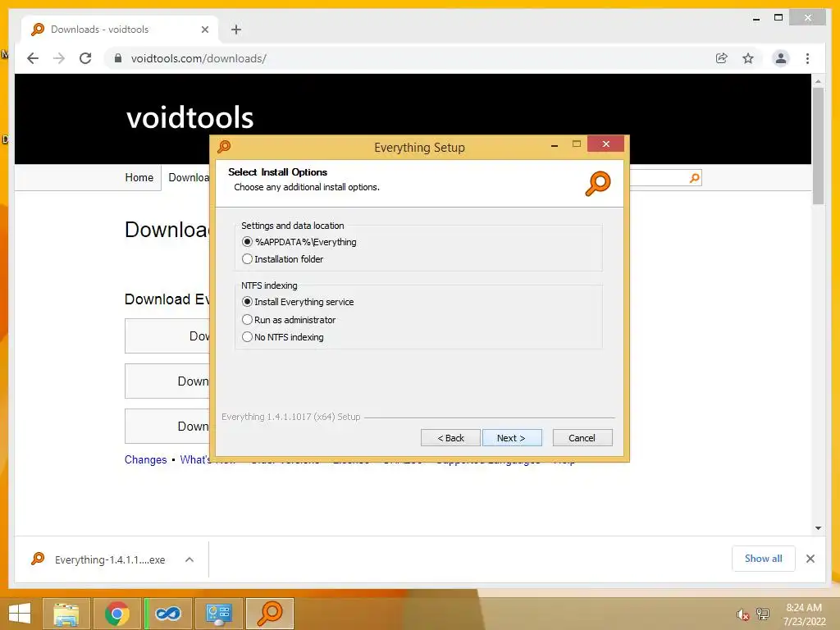
Task: Click voidtools site search magnifier icon
Action: pyautogui.click(x=694, y=178)
